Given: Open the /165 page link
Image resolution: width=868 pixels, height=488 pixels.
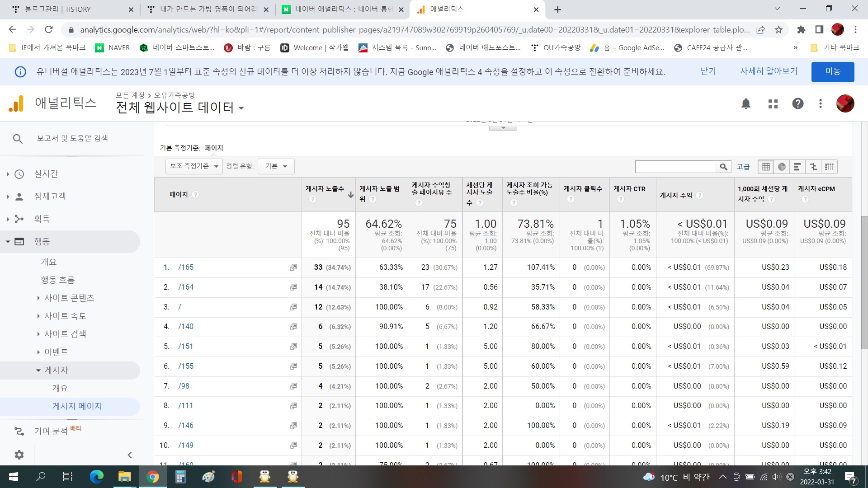Looking at the screenshot, I should (186, 267).
